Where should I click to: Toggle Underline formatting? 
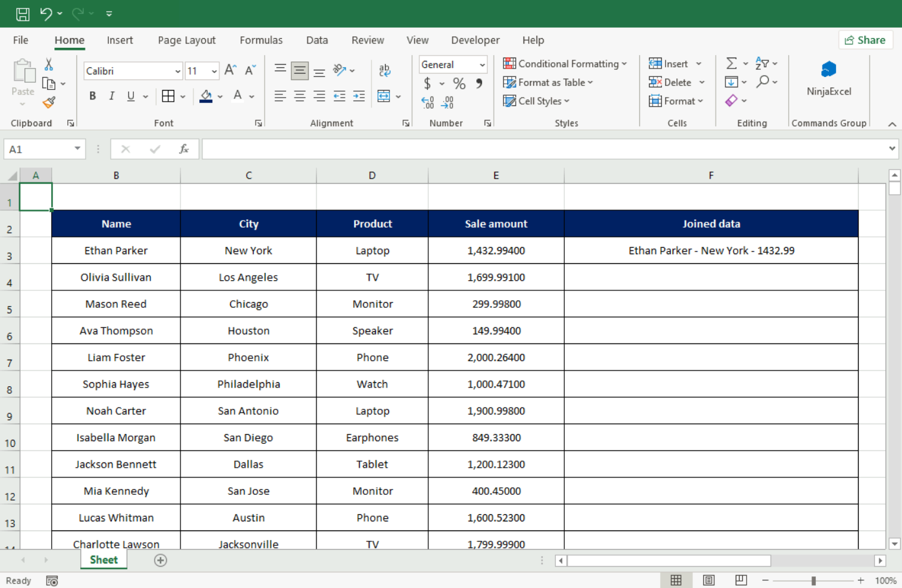click(x=131, y=96)
